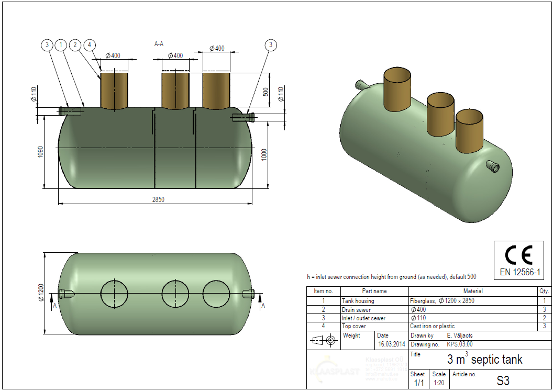Click the Inlet / outlet sewer table entry
This screenshot has height=392, width=553.
[364, 318]
